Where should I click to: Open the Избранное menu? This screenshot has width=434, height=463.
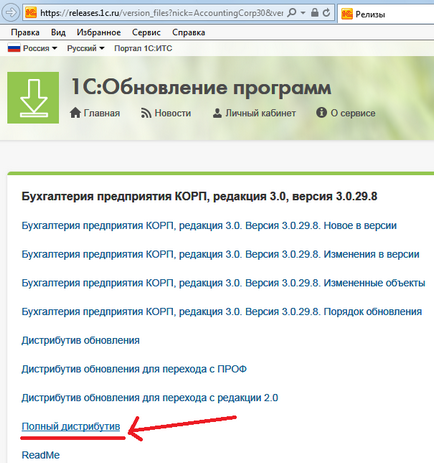pos(99,32)
